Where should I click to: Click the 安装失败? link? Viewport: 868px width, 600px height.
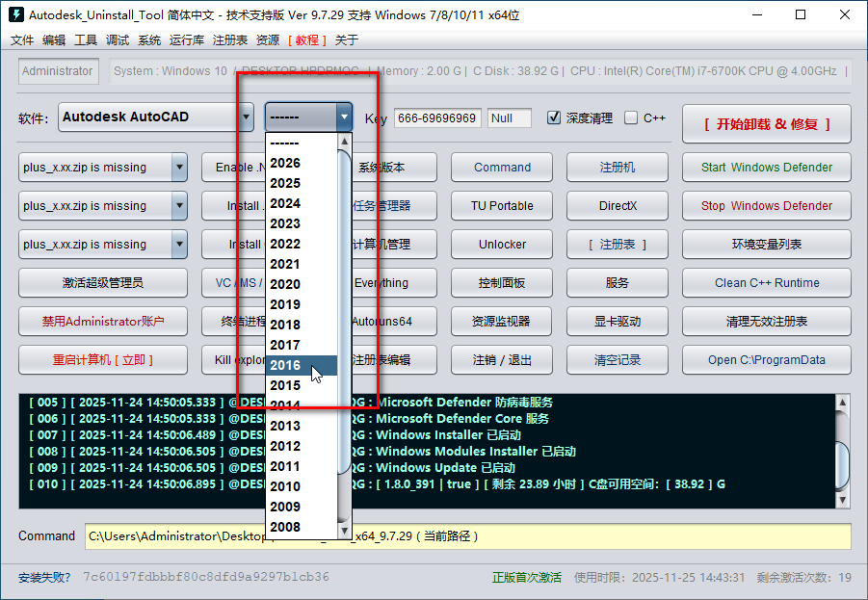(44, 577)
